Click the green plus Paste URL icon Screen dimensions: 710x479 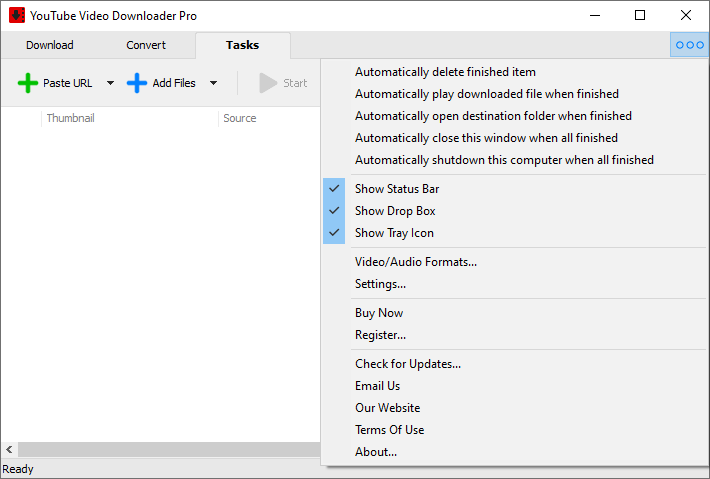pos(28,83)
